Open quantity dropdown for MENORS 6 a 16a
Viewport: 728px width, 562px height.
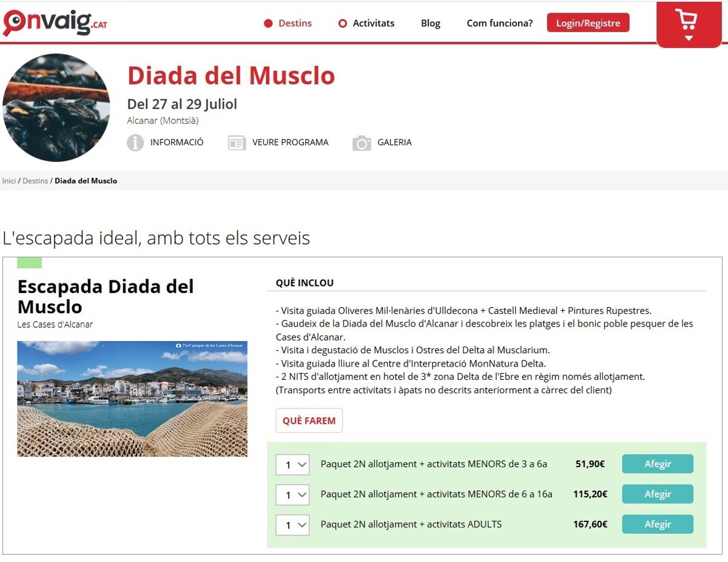pos(292,495)
